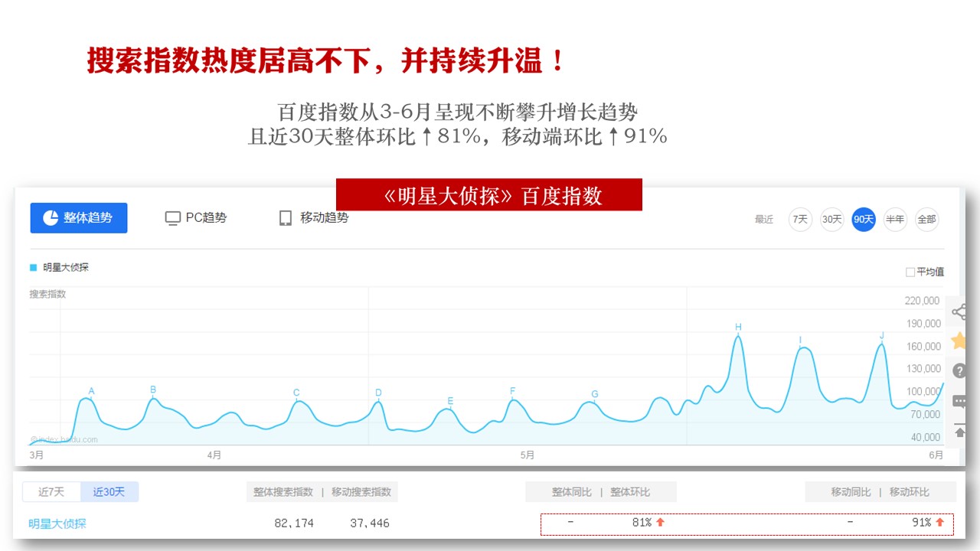This screenshot has height=551, width=980.
Task: Click the 移动环比 column header
Action: (910, 492)
